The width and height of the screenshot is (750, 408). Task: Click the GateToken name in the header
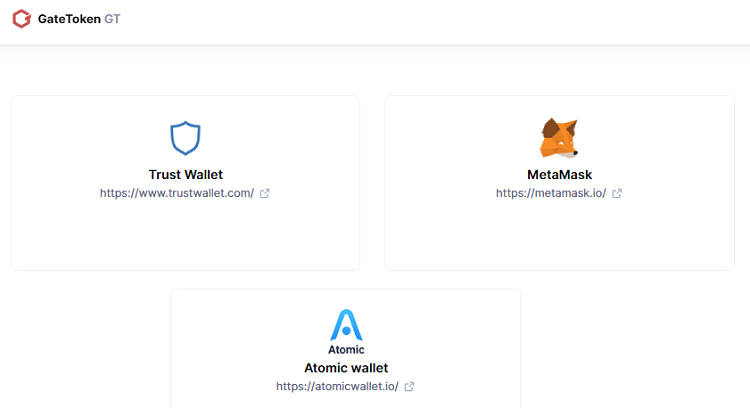(69, 19)
